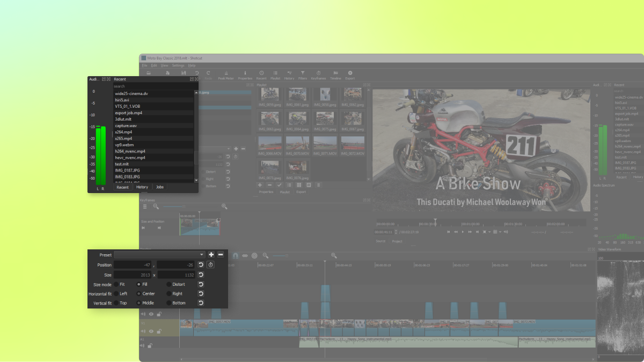The image size is (644, 362).
Task: Click play button under video preview
Action: [x=463, y=232]
